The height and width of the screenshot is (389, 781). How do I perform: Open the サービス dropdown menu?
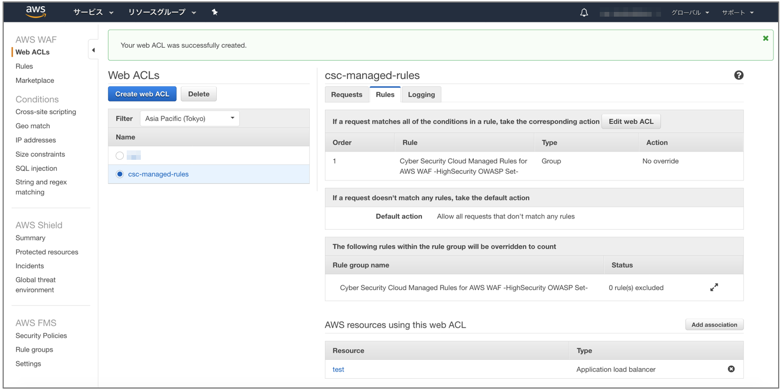pyautogui.click(x=94, y=12)
